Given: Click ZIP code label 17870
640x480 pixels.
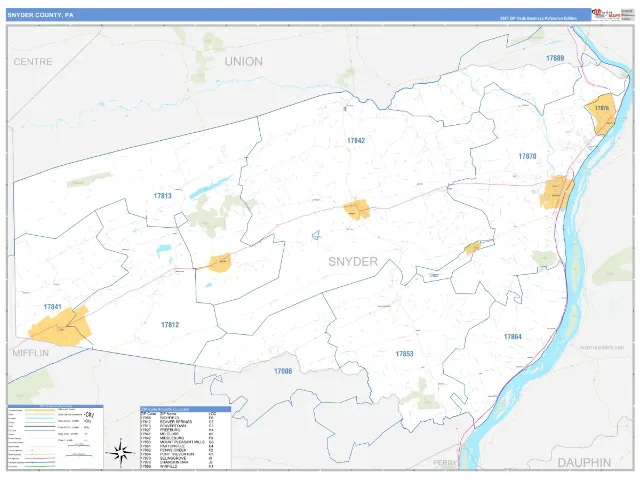Looking at the screenshot, I should [x=527, y=156].
